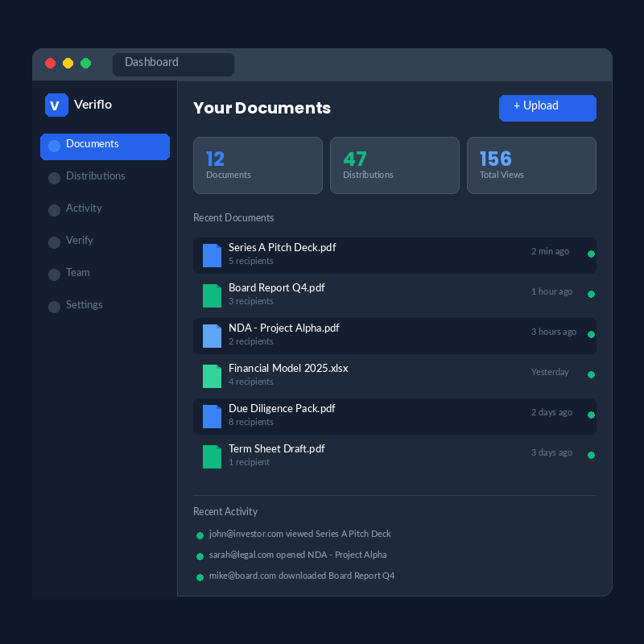The image size is (644, 644).
Task: Open the Documents sidebar section
Action: (105, 147)
